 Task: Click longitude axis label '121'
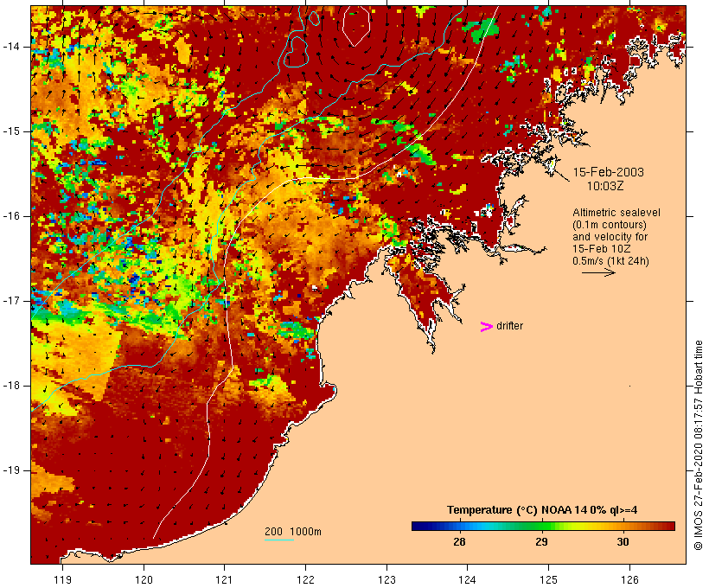pyautogui.click(x=224, y=579)
